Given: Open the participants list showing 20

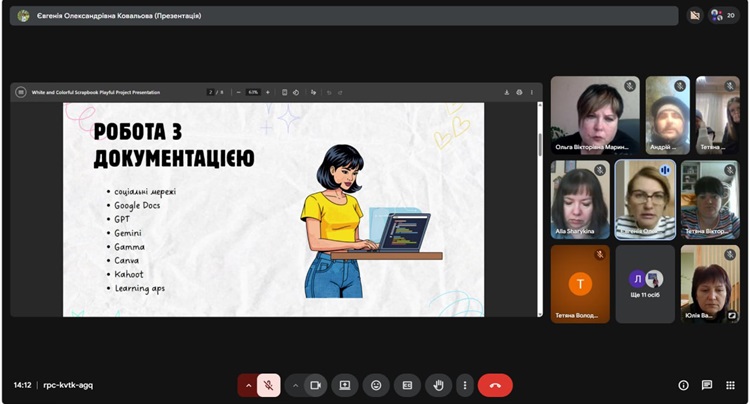Looking at the screenshot, I should [x=723, y=15].
